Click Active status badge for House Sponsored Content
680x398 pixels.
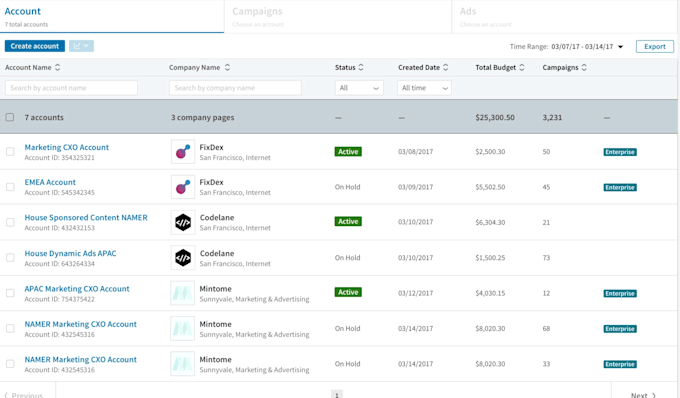coord(348,222)
